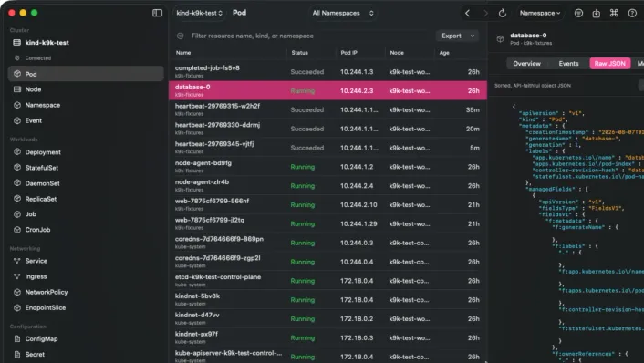Select the etcd-k9k-test-control-plane pod
The height and width of the screenshot is (363, 644).
[x=327, y=281]
